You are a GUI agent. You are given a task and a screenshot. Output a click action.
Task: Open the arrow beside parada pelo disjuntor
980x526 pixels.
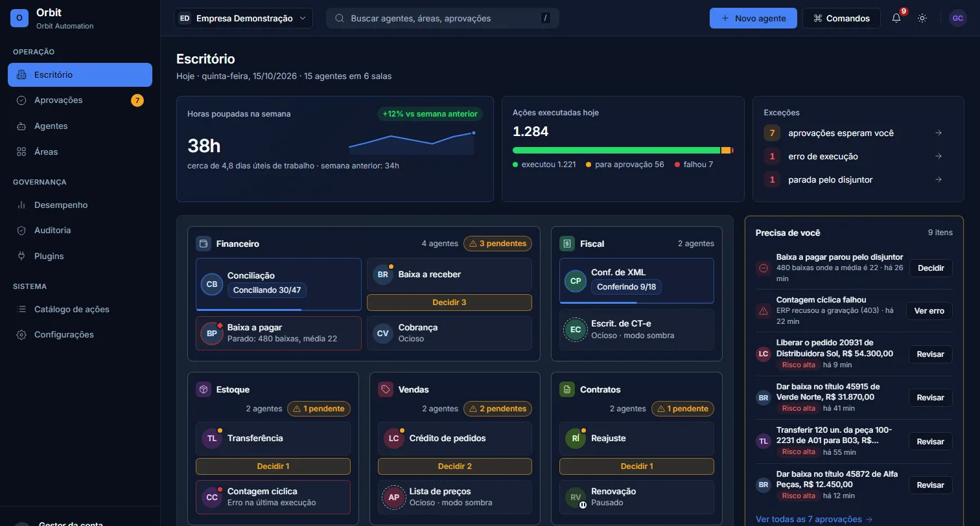(x=939, y=179)
